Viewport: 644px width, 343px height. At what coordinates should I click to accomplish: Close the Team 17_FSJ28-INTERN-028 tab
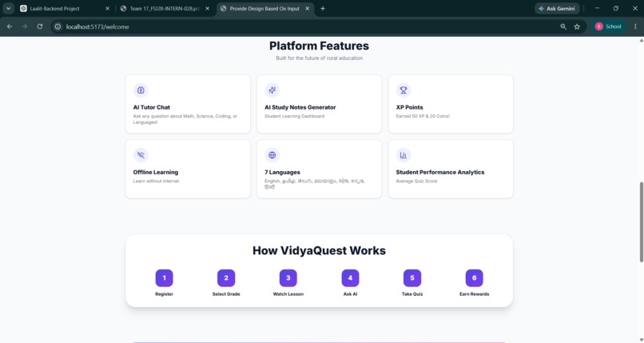coord(208,9)
